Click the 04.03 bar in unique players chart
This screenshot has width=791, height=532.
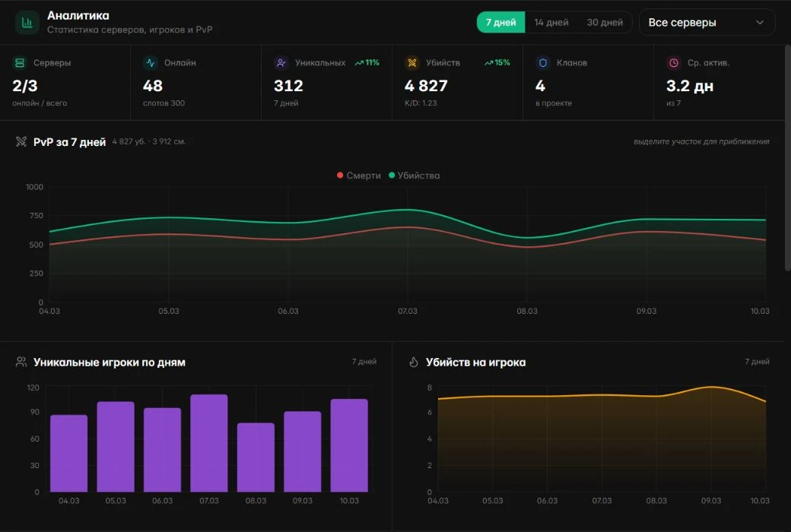(69, 453)
